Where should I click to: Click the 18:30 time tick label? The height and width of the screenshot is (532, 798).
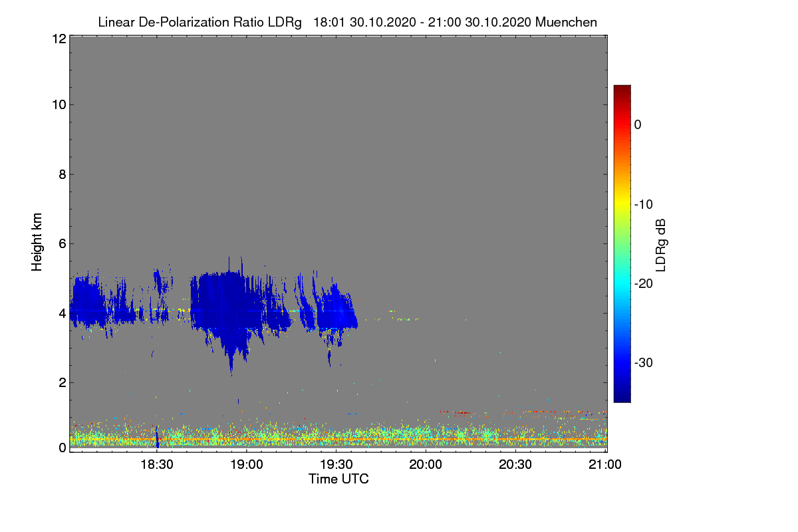point(156,465)
